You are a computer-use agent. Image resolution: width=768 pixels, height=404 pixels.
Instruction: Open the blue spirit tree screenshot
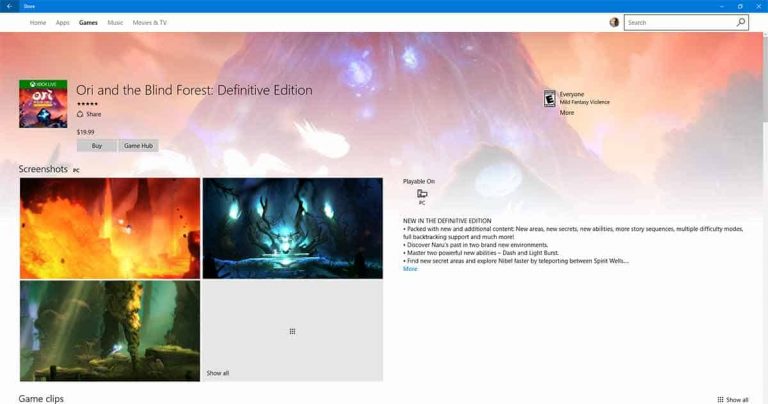[x=292, y=228]
